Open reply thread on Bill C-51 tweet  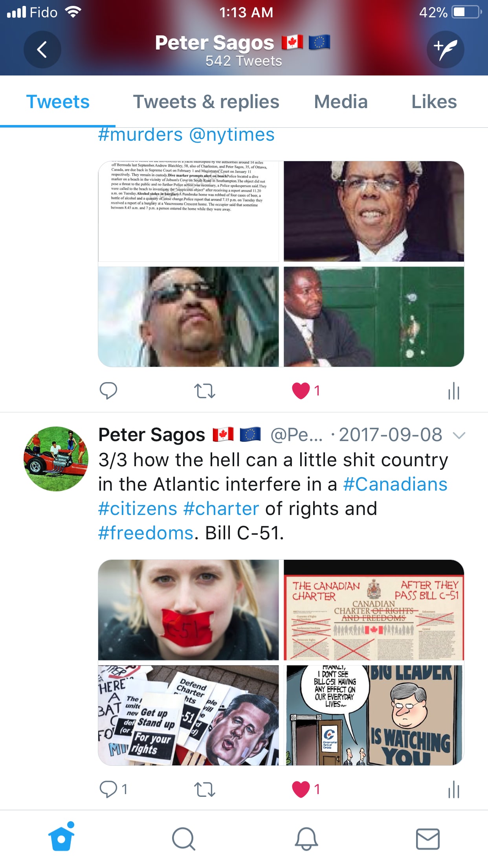click(113, 789)
